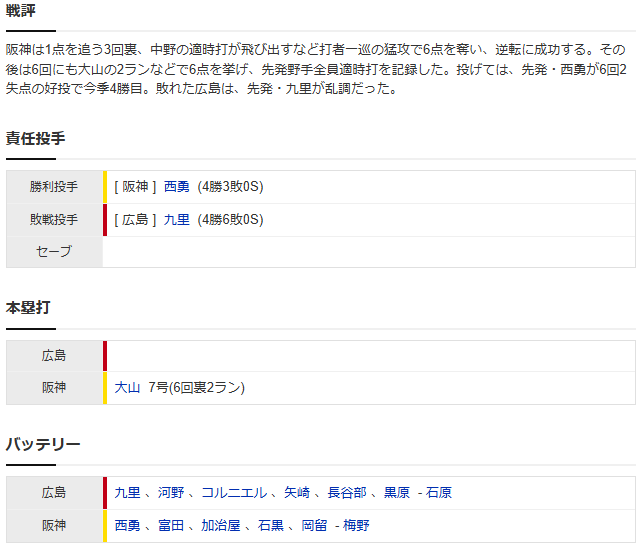640x546 pixels.
Task: Click 阪神 label in the バッテリー table
Action: point(54,525)
